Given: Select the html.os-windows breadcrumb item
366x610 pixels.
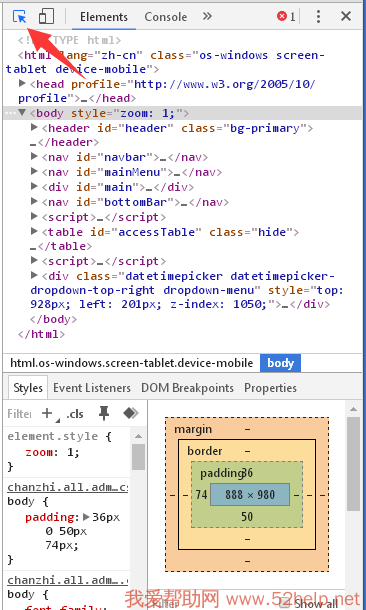Looking at the screenshot, I should coord(131,363).
